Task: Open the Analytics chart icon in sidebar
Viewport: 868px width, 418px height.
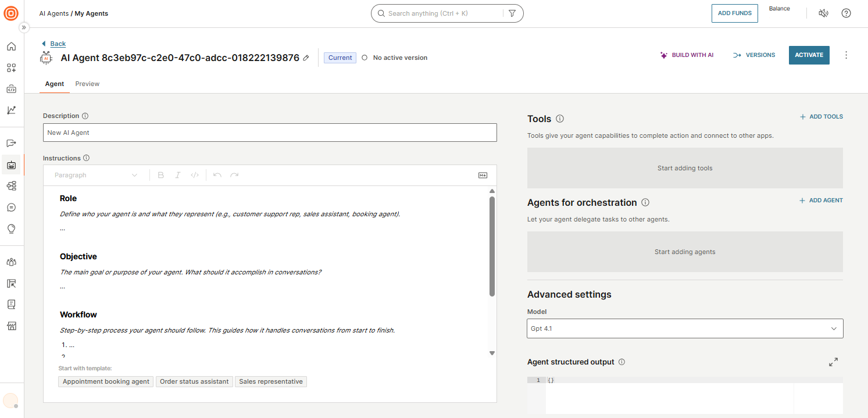Action: (12, 110)
